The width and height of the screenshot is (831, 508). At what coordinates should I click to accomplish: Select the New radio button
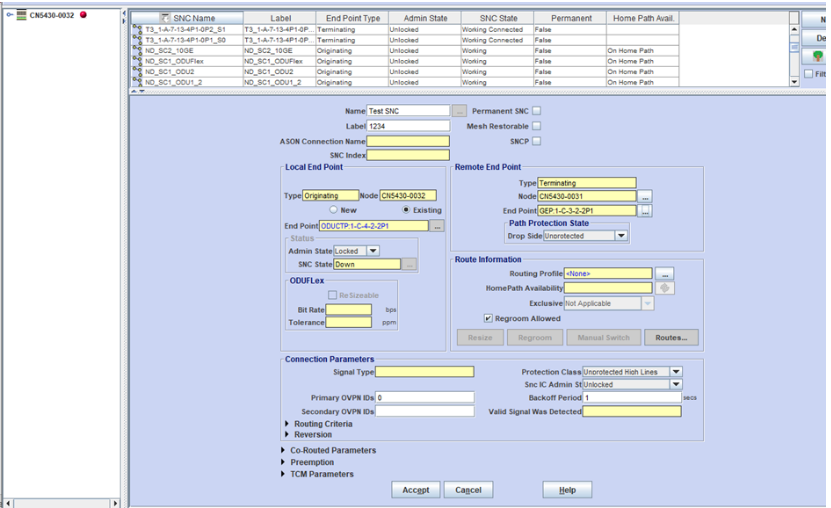[x=333, y=210]
